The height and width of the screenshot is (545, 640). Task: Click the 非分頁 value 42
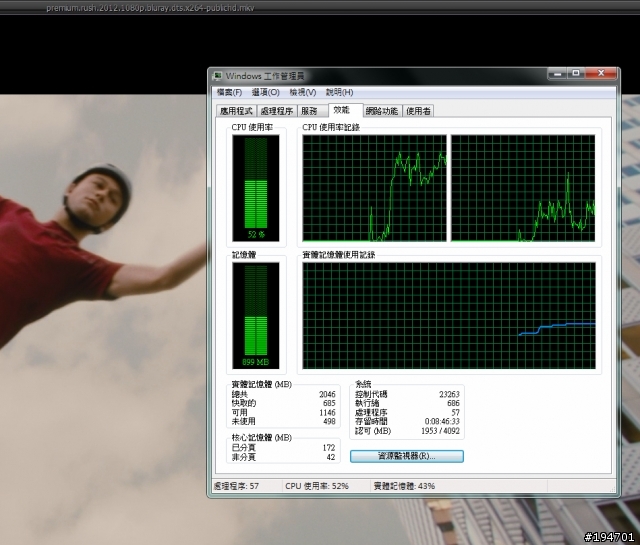pos(331,457)
